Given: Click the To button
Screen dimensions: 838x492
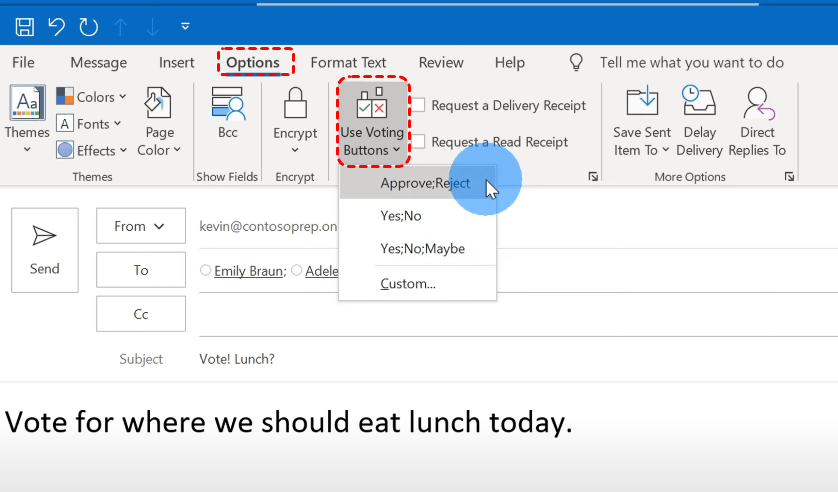Looking at the screenshot, I should click(141, 270).
